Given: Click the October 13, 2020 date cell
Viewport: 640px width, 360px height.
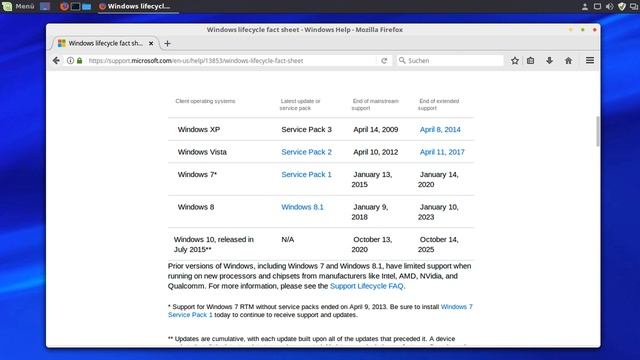Looking at the screenshot, I should pos(372,244).
